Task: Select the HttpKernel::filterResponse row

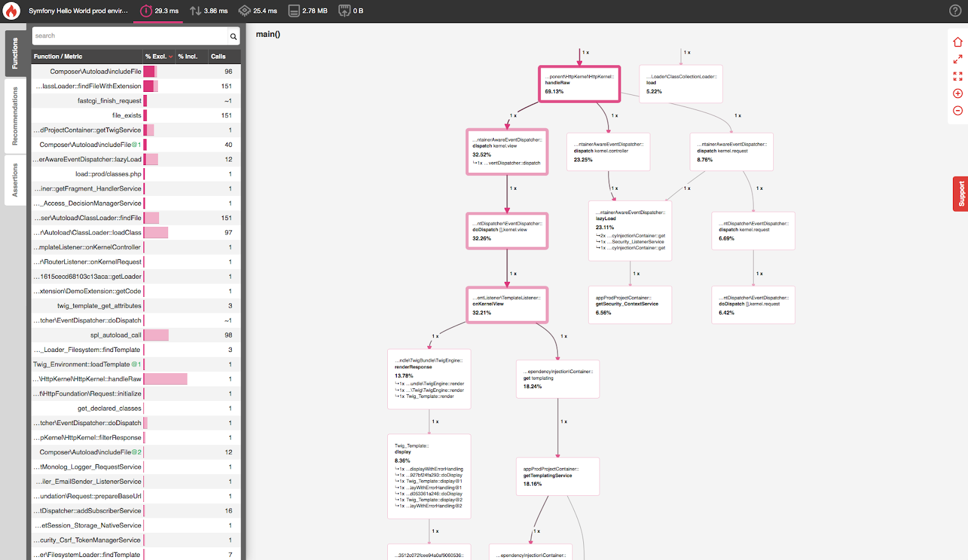Action: coord(136,438)
